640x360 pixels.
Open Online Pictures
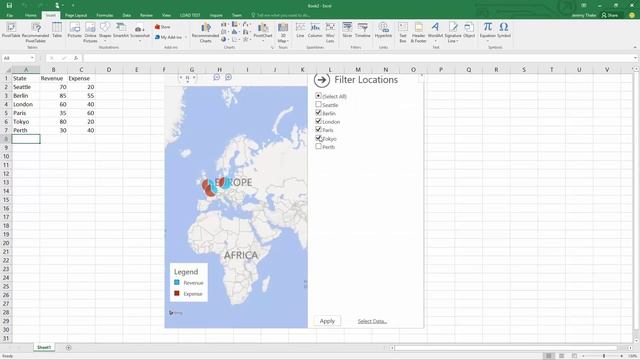coord(90,32)
